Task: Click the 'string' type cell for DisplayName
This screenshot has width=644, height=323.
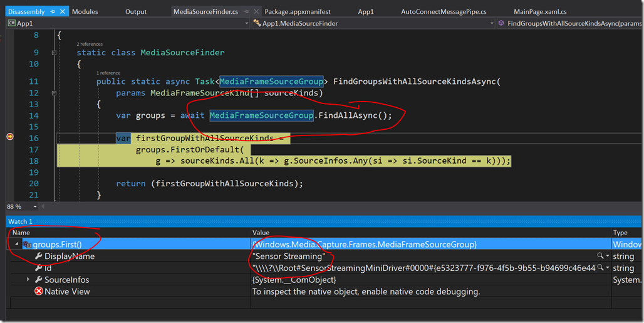Action: 623,256
